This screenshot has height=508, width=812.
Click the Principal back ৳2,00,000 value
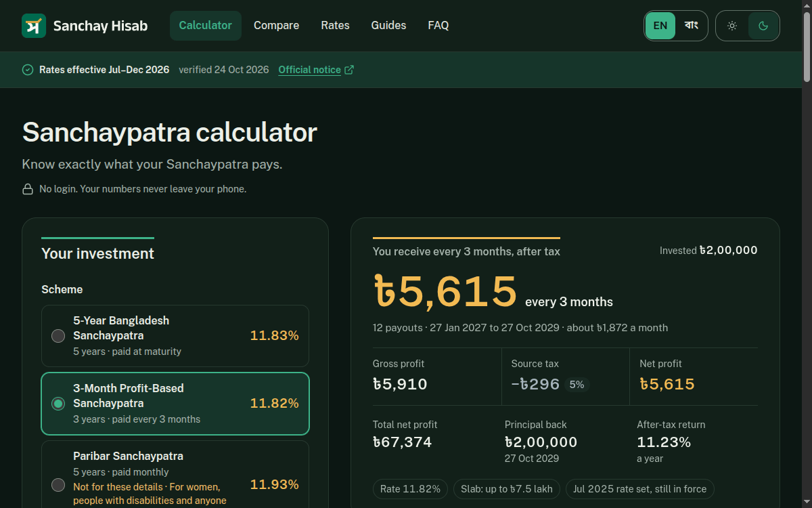tap(541, 442)
